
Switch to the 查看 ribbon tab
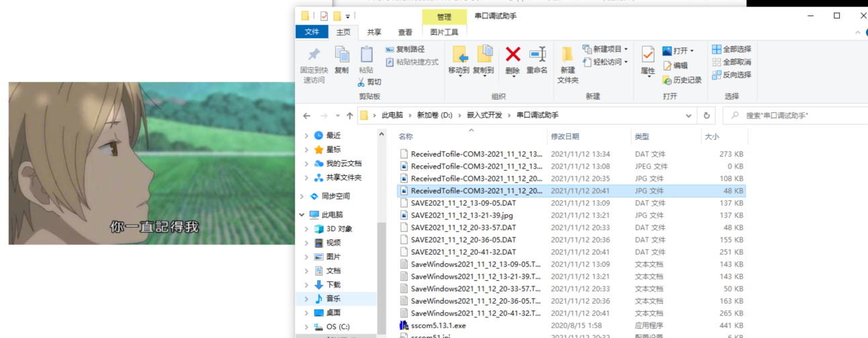(405, 32)
